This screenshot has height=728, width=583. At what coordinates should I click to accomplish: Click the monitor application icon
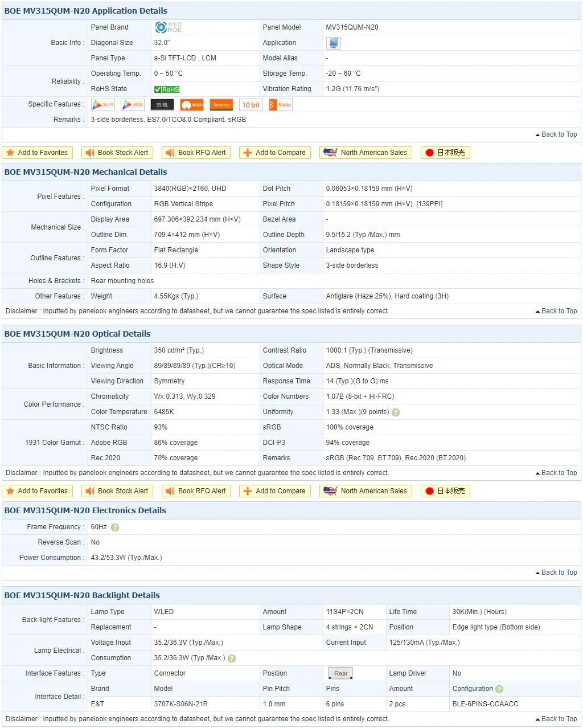(333, 43)
